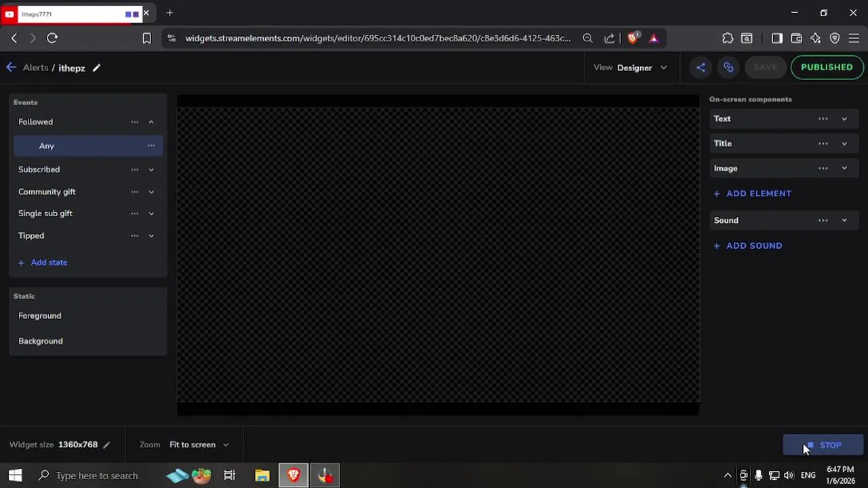Open the three-dot menu for the Tipped event
This screenshot has height=488, width=868.
pos(134,236)
